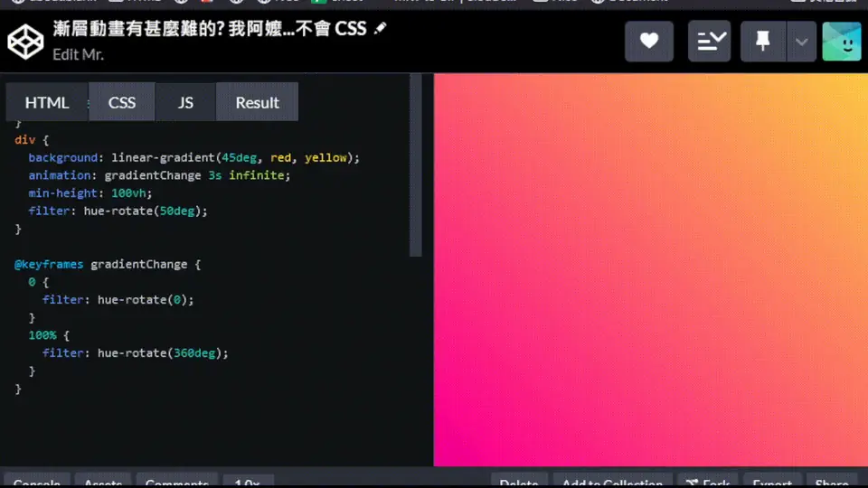Click the gradient result preview pane

650,270
